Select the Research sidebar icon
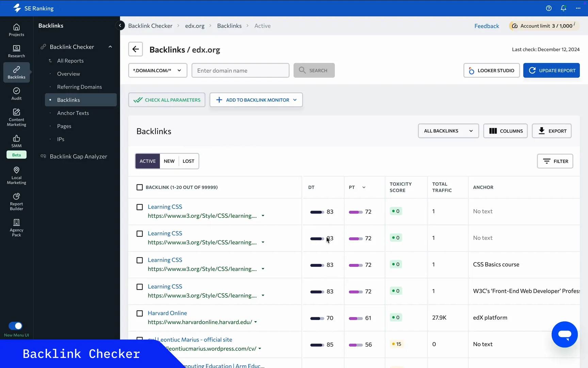 click(x=16, y=51)
